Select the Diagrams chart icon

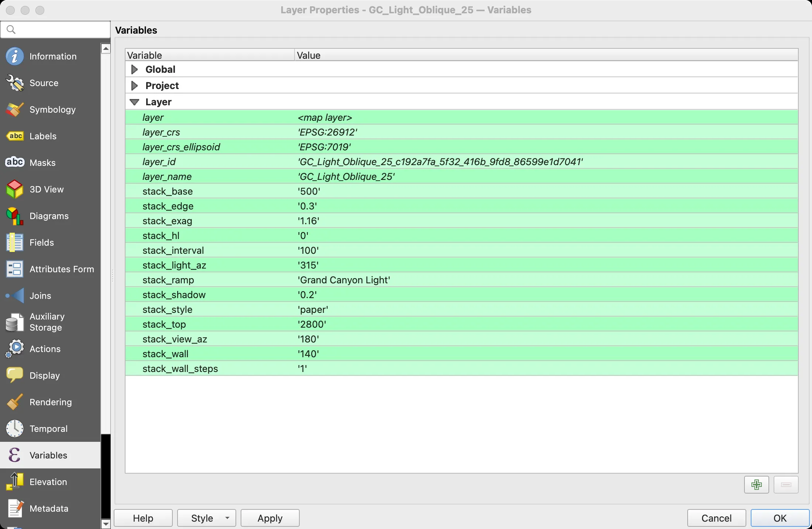15,216
